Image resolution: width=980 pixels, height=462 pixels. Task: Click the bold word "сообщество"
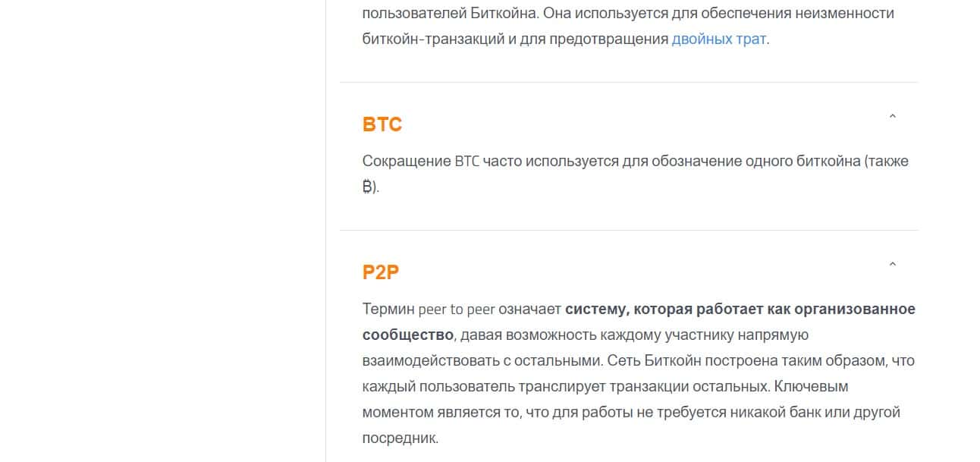pos(408,335)
